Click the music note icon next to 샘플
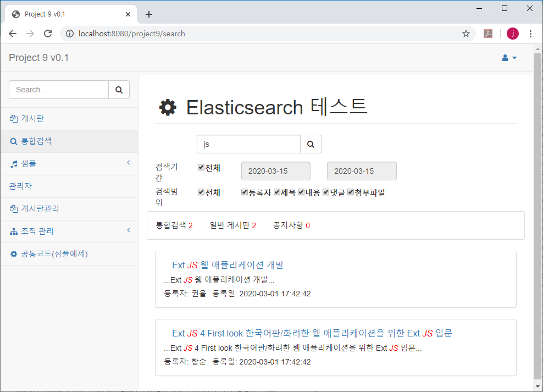 tap(14, 164)
